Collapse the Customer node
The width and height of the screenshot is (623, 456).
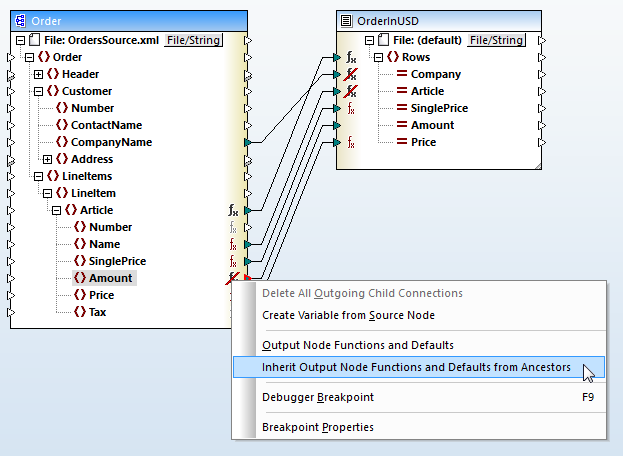tap(38, 91)
